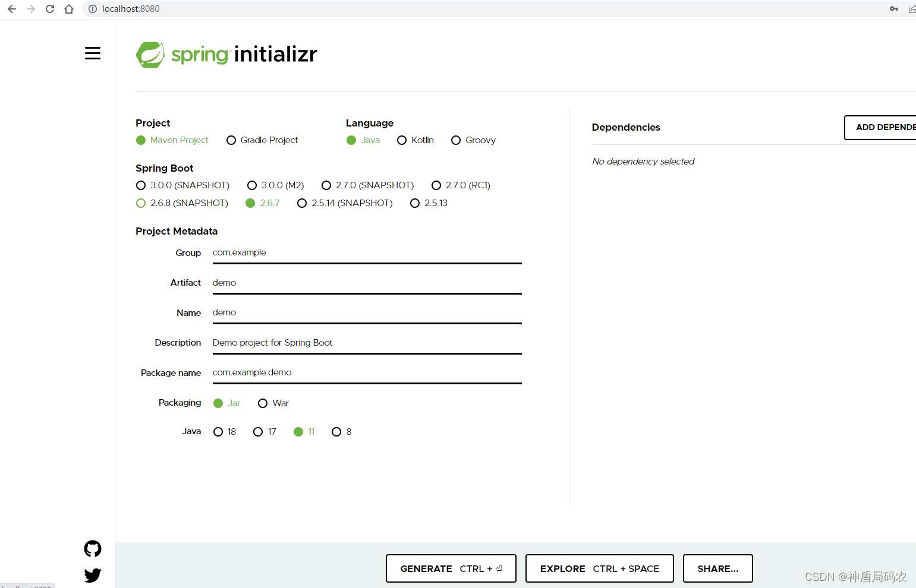The height and width of the screenshot is (588, 916).
Task: Select Spring Boot 3.0.0 (M2)
Action: click(x=275, y=185)
